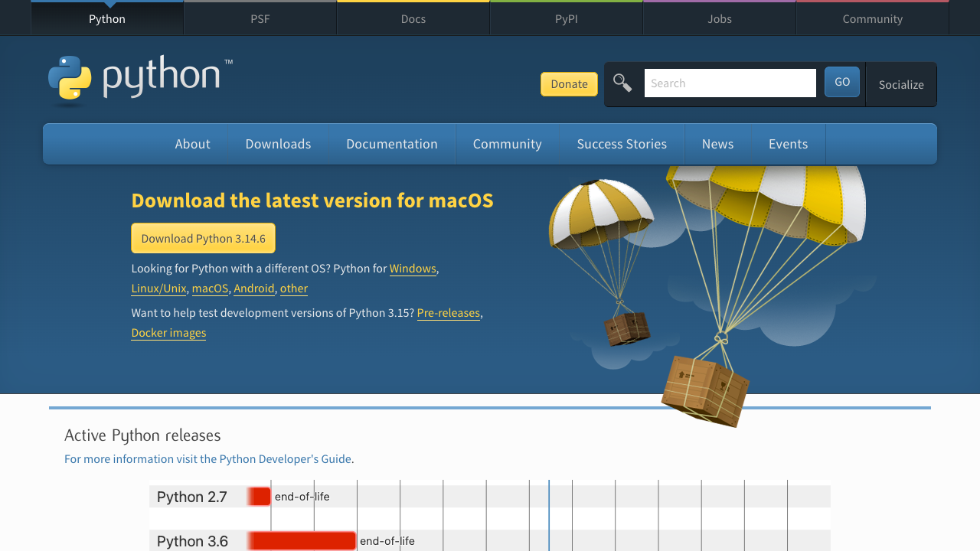Follow the 'other' platforms link
Screen dimensions: 980x551
point(294,289)
